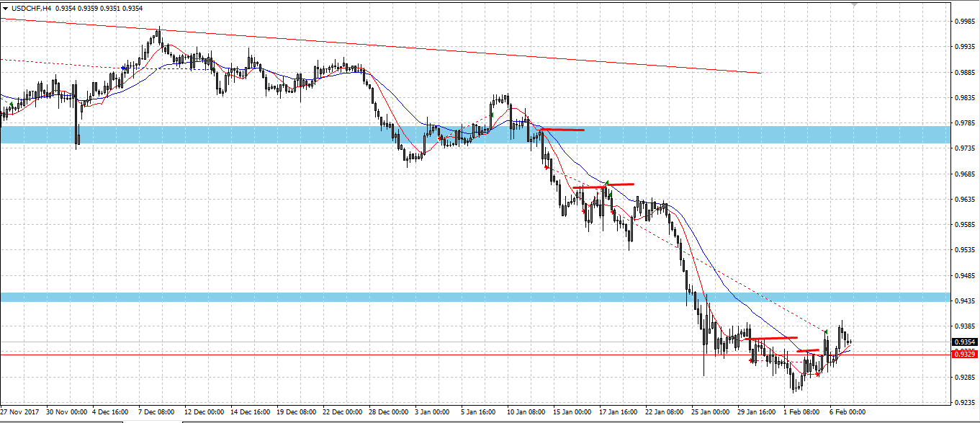Viewport: 980px width, 423px height.
Task: Select the blue rectangle zone near 0.9440
Action: click(475, 297)
